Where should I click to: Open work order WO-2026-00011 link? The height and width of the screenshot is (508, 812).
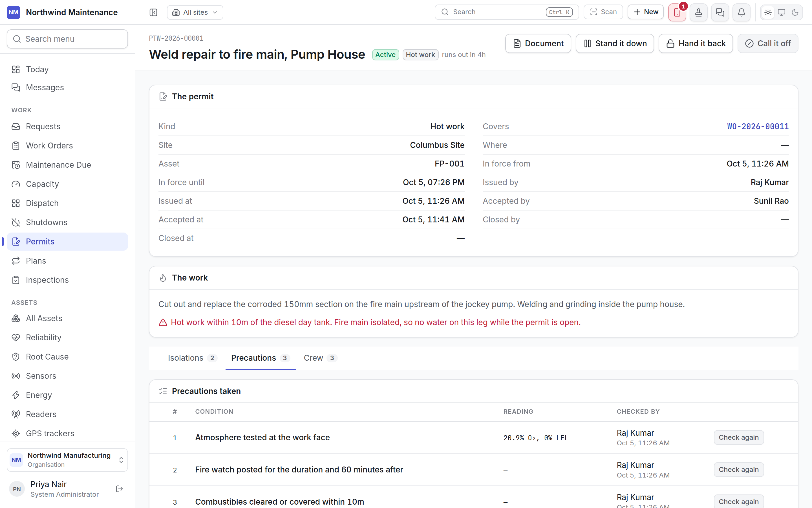tap(758, 127)
